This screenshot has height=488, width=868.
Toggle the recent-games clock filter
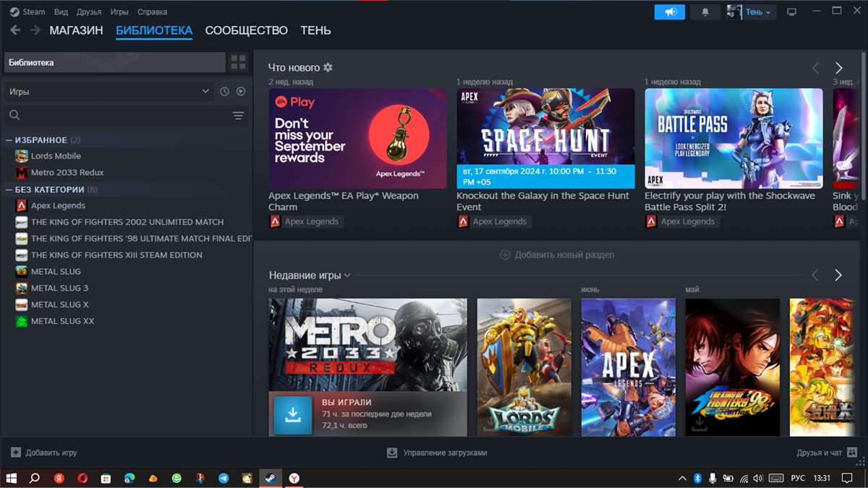[224, 91]
